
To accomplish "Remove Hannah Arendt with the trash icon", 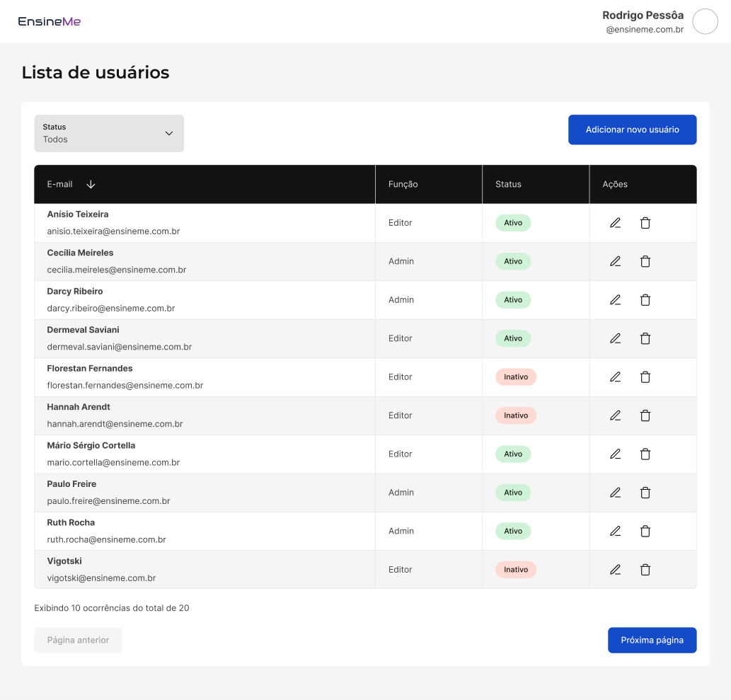I will [x=645, y=415].
